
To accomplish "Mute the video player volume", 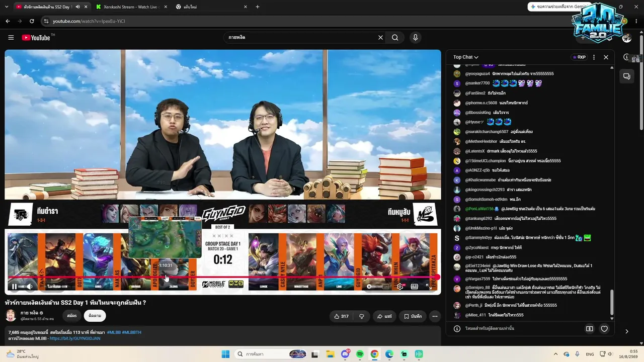I will (30, 287).
